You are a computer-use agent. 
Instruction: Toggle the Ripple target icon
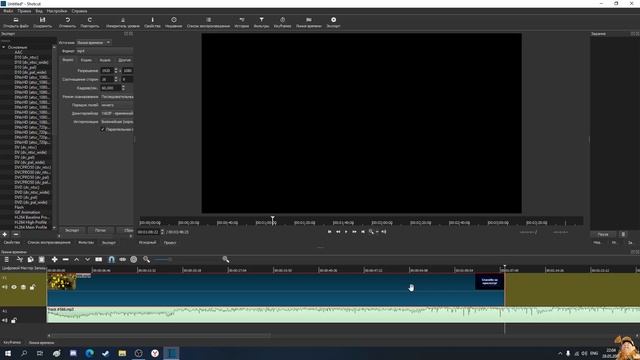133,260
